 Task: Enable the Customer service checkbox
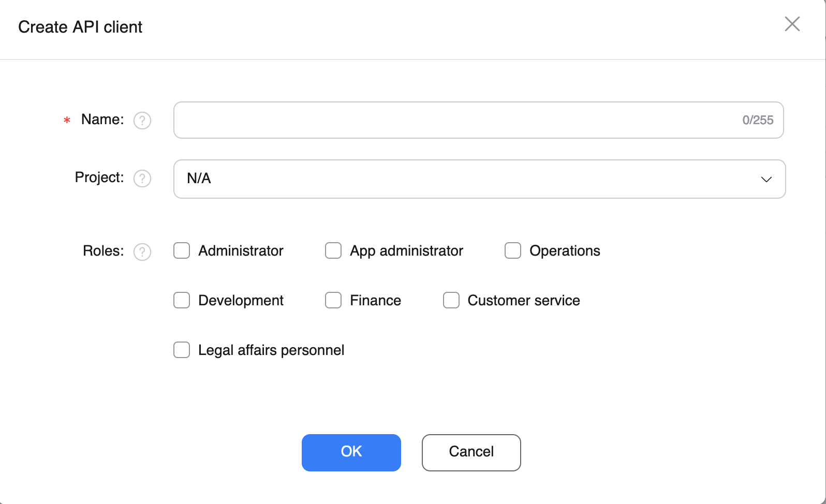pyautogui.click(x=451, y=300)
